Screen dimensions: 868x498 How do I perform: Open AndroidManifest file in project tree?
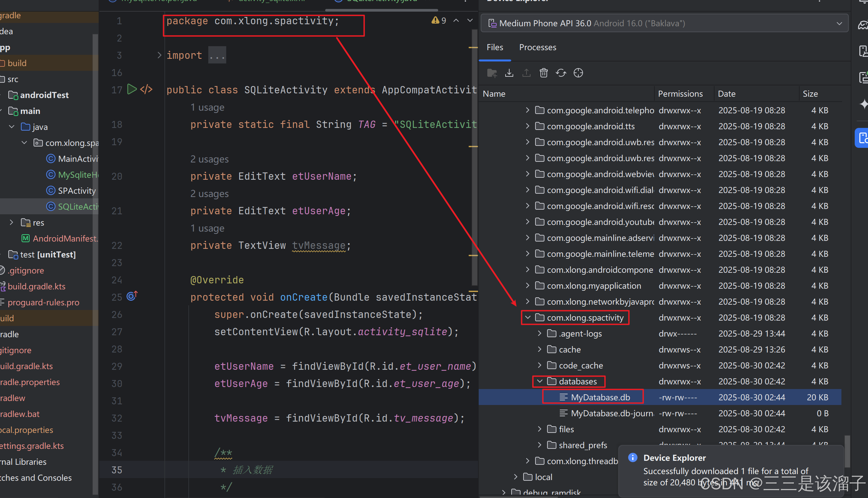tap(60, 239)
